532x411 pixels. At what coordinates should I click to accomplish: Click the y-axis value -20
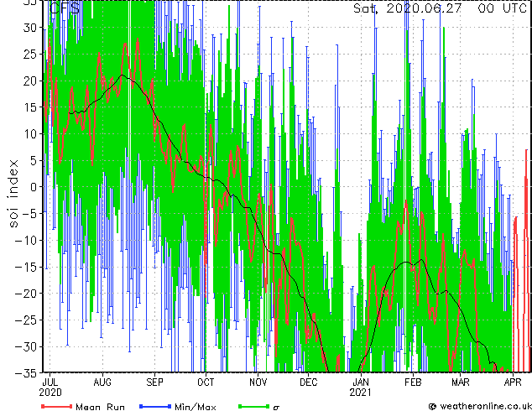pos(27,294)
